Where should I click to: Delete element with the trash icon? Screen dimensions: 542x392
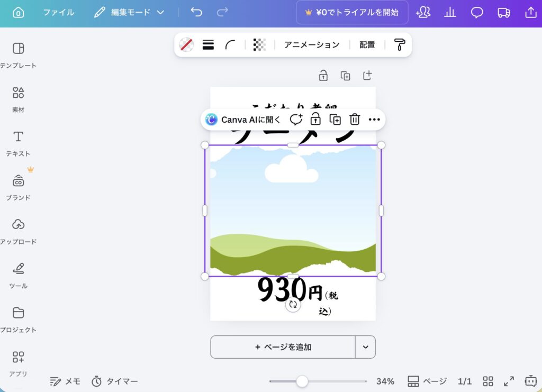[355, 120]
